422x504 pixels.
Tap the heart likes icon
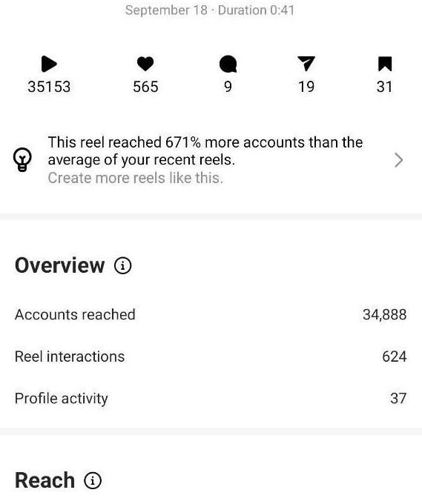[145, 64]
